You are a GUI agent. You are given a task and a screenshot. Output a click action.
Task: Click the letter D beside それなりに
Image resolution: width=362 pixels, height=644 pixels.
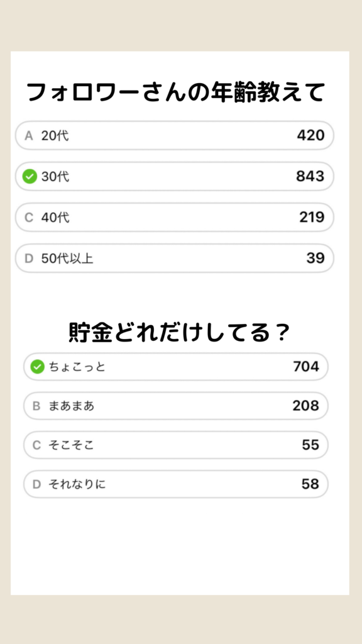(36, 485)
